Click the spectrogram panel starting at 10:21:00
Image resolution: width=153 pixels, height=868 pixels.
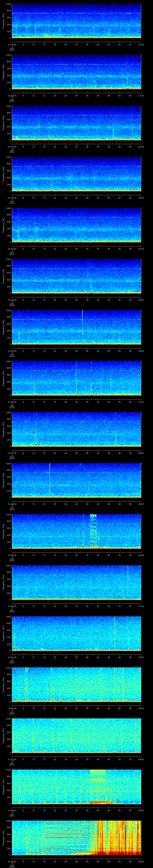click(76, 123)
